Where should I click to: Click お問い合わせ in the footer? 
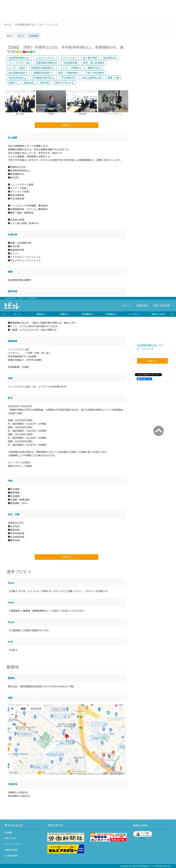[x=10, y=838]
